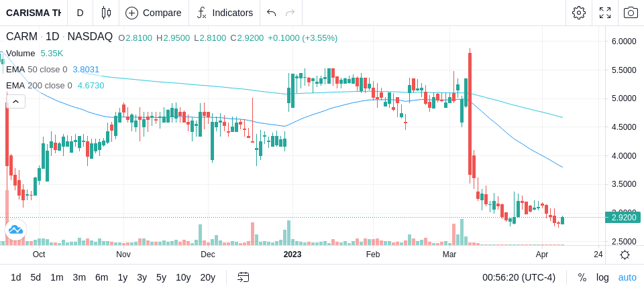Click the +0.1000 (+3.55%) change value

(x=303, y=38)
